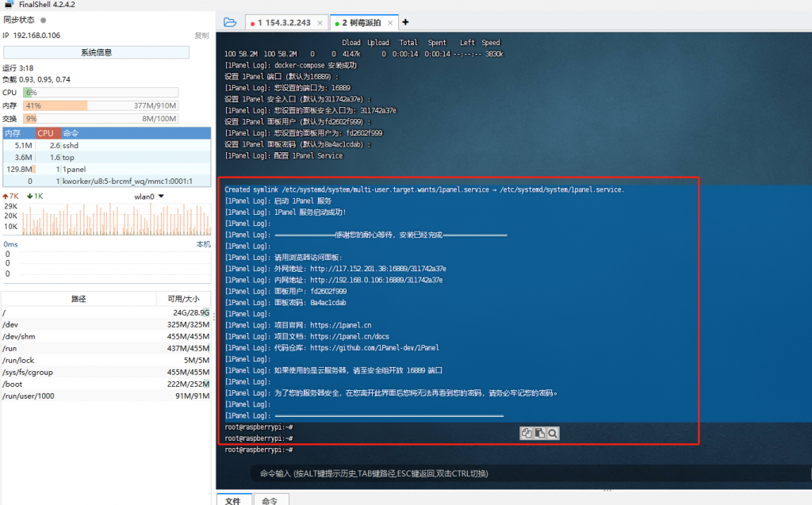Close the 154.3.2.243 session tab

click(320, 23)
